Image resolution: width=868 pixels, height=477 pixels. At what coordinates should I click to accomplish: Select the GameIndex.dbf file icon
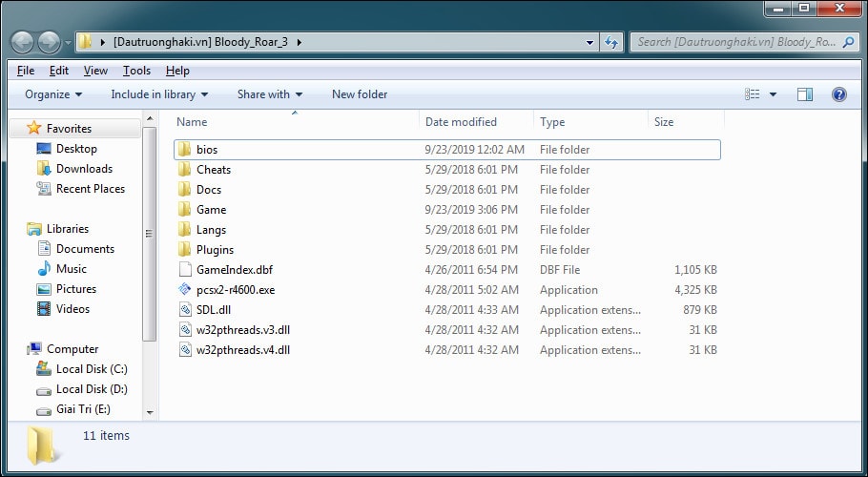[x=184, y=269]
